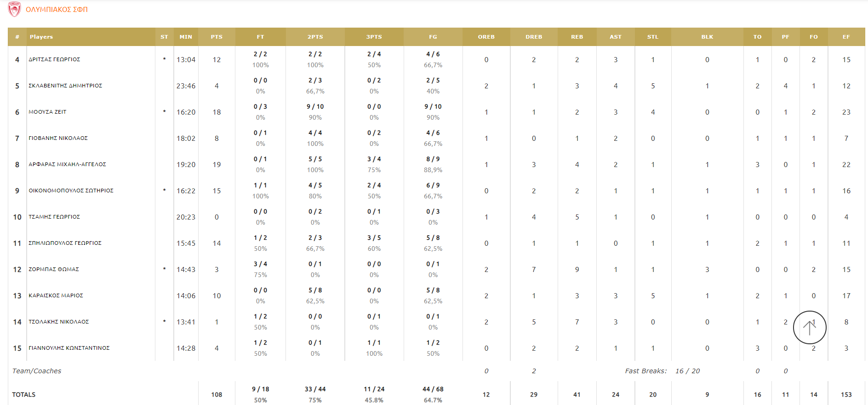Sort by the 3PTS column header
Viewport: 868px width, 405px height.
click(374, 37)
